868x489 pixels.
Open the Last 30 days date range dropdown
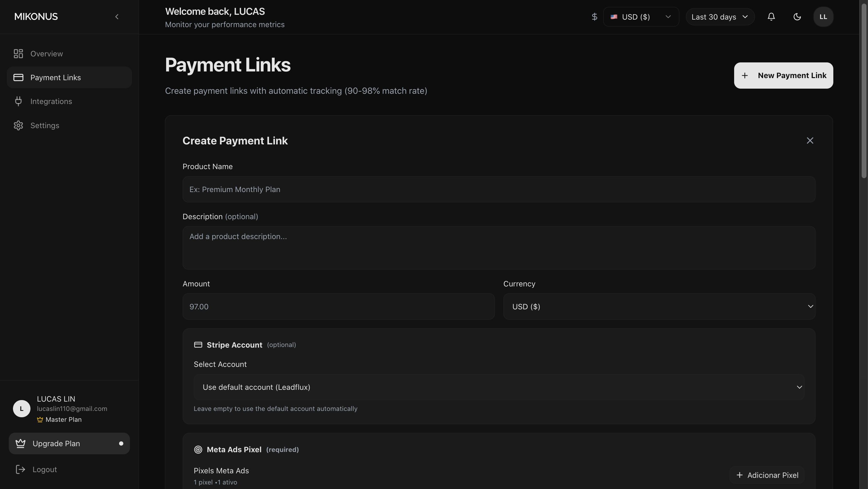pyautogui.click(x=719, y=17)
